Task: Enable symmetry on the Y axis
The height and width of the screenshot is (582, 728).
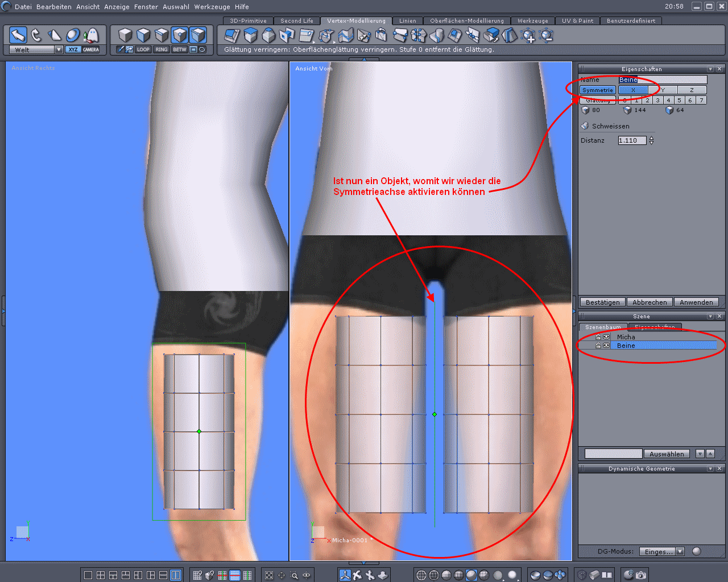Action: pyautogui.click(x=663, y=90)
